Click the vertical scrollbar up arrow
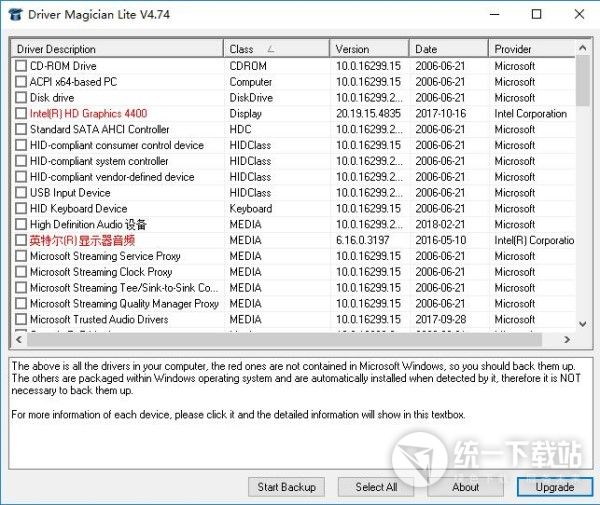Viewport: 600px width, 505px height. 583,48
